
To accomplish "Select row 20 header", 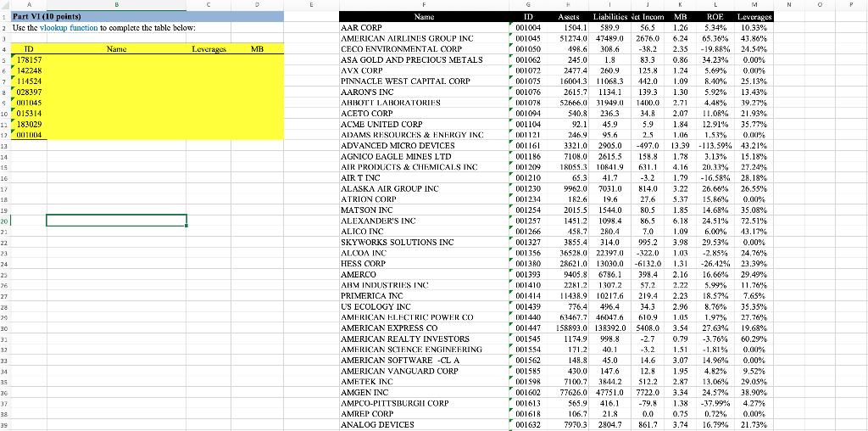I will (x=5, y=220).
